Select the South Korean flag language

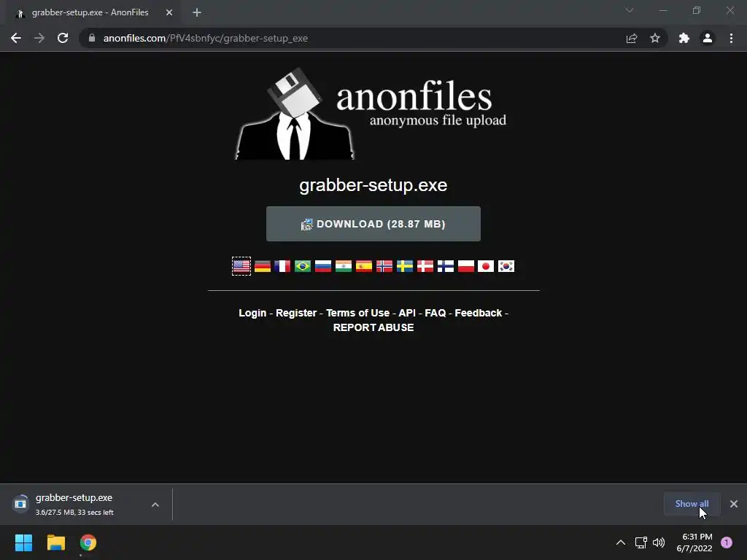pyautogui.click(x=506, y=266)
